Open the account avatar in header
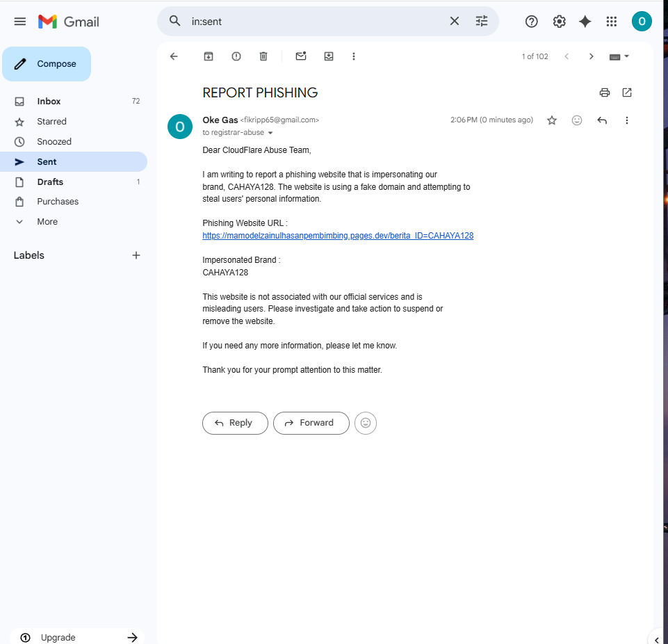 (642, 22)
